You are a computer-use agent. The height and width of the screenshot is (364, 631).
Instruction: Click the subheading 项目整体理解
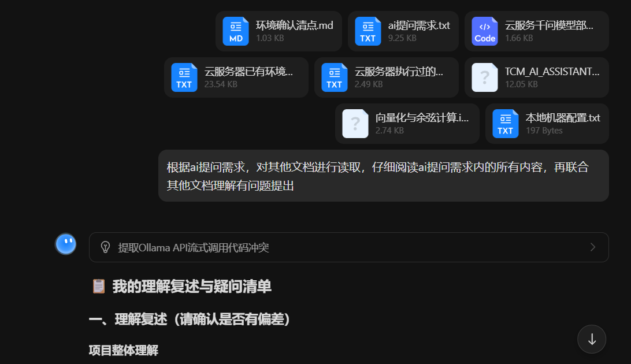coord(124,350)
